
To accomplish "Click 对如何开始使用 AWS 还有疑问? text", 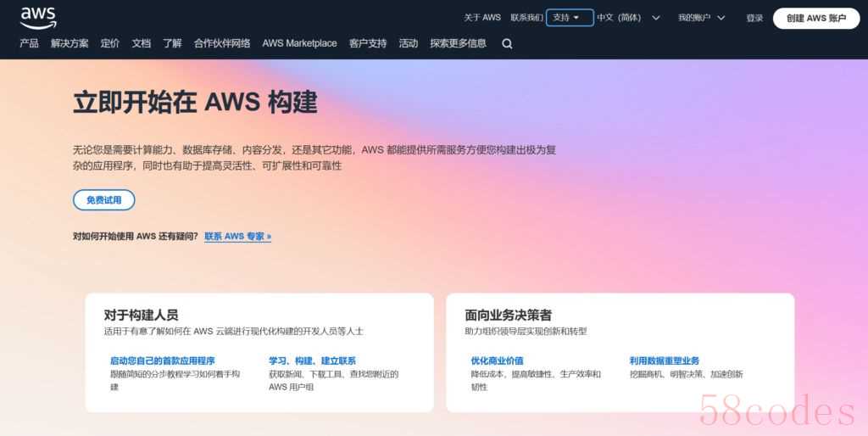I will 136,237.
